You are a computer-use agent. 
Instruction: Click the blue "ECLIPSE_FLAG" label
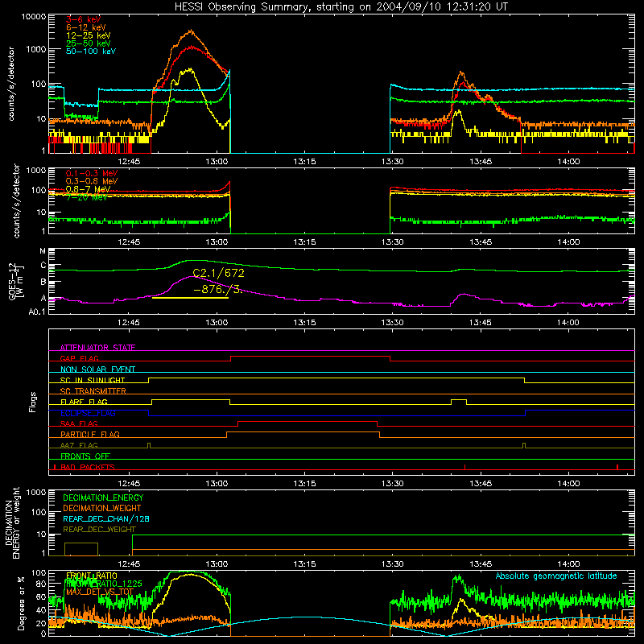[x=88, y=413]
